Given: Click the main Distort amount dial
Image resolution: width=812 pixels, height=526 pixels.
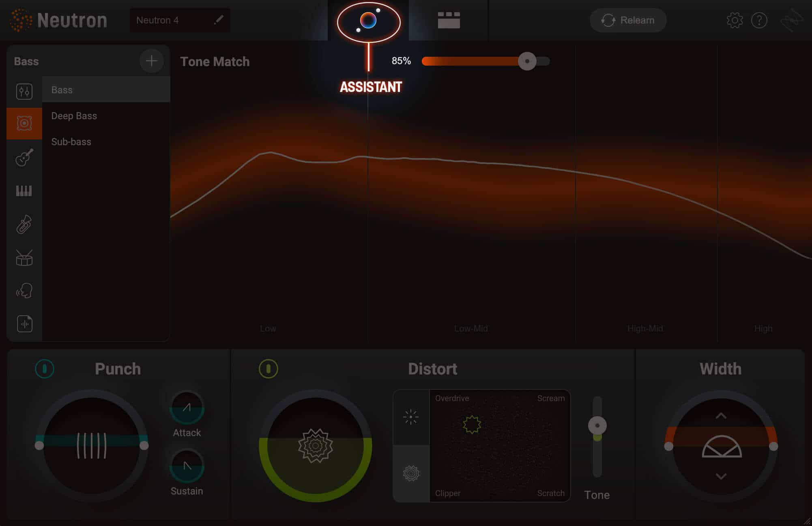Looking at the screenshot, I should [316, 446].
